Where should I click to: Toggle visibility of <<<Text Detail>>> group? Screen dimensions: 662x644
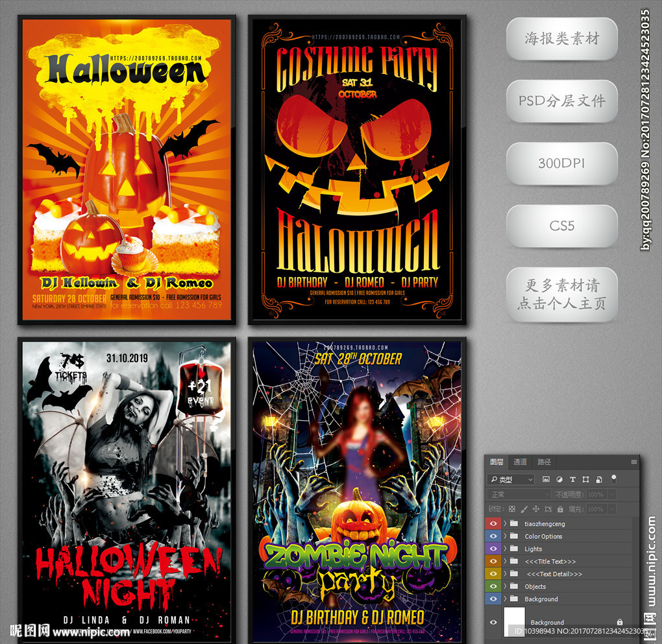click(x=493, y=573)
